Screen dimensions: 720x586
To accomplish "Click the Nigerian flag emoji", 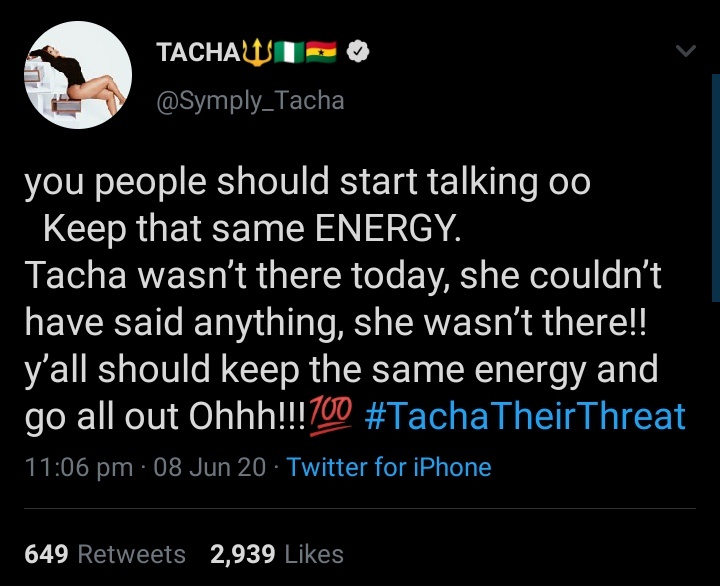I will (x=287, y=53).
